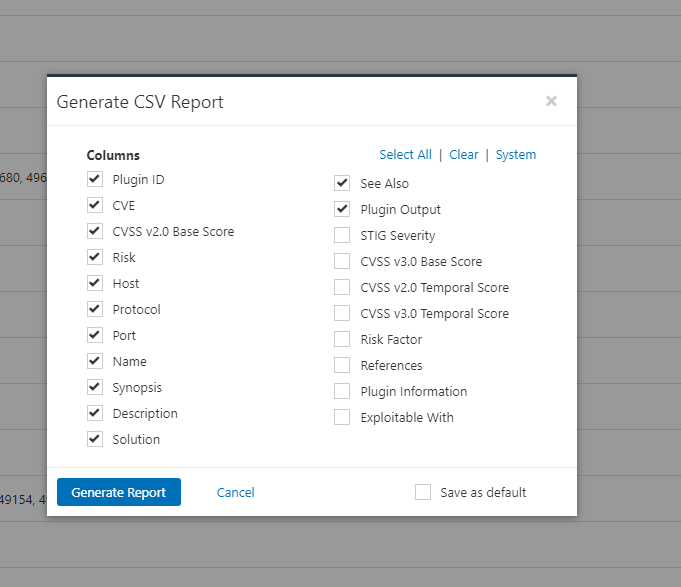The height and width of the screenshot is (587, 681).
Task: Enable the STIG Severity column
Action: click(342, 235)
